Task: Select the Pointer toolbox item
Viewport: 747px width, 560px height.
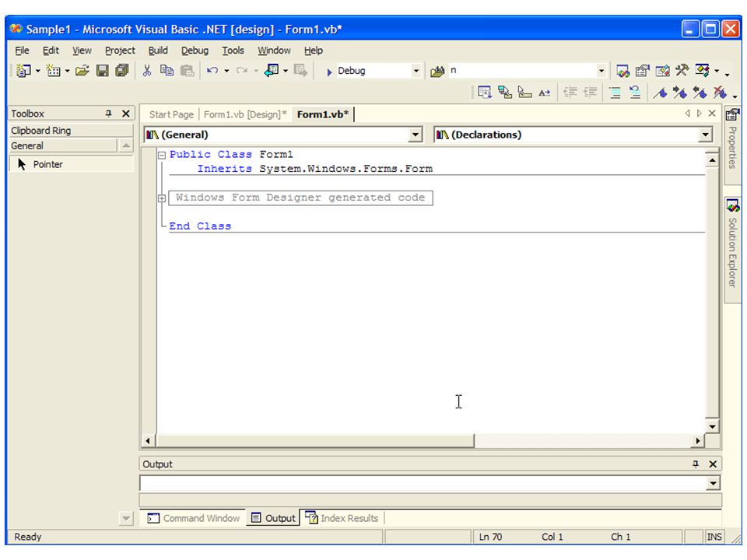Action: coord(71,164)
